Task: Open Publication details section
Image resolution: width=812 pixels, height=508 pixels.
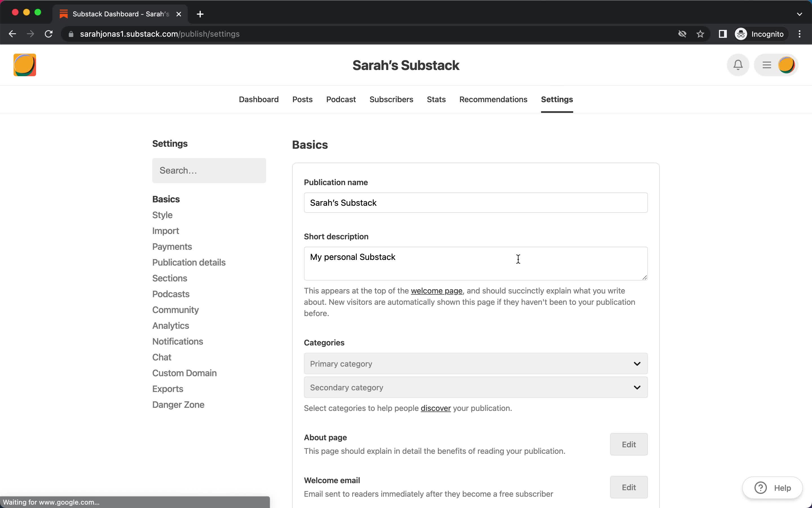Action: [189, 262]
